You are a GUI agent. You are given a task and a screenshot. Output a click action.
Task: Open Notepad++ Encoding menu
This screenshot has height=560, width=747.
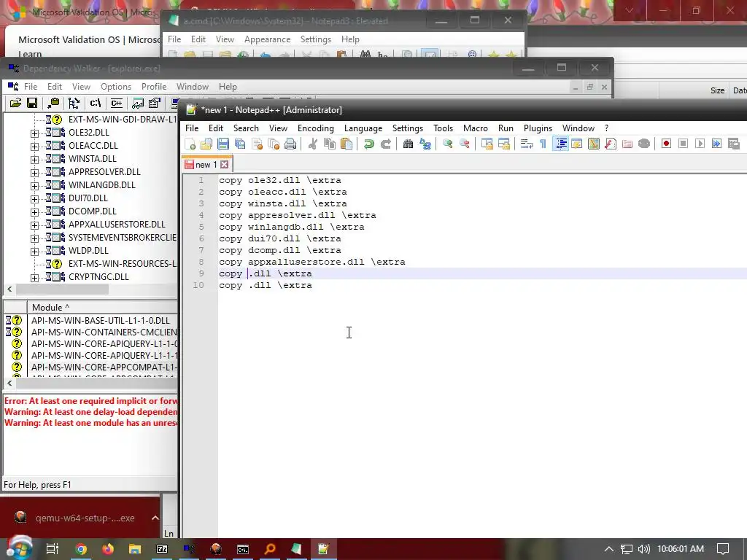pyautogui.click(x=315, y=128)
